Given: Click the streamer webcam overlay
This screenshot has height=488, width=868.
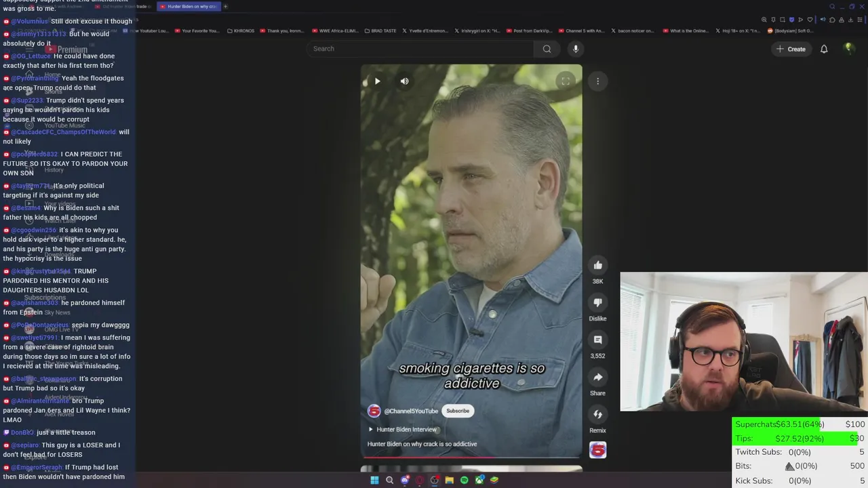Looking at the screenshot, I should point(744,342).
